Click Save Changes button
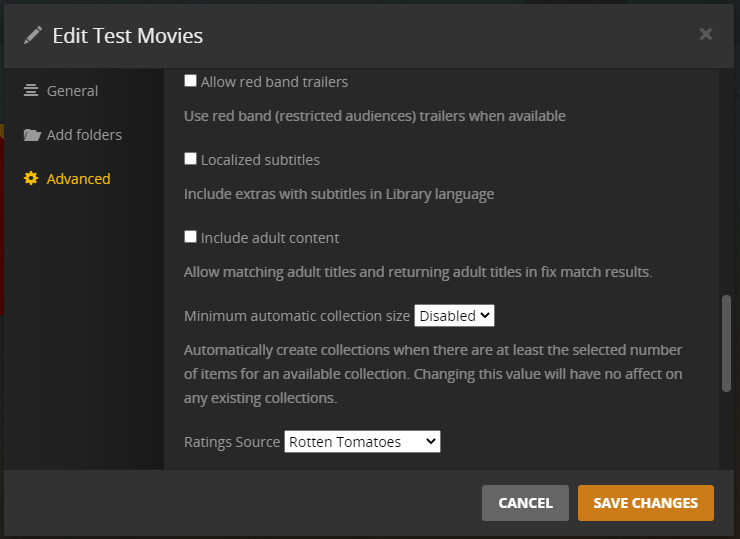This screenshot has width=740, height=539. [x=645, y=503]
